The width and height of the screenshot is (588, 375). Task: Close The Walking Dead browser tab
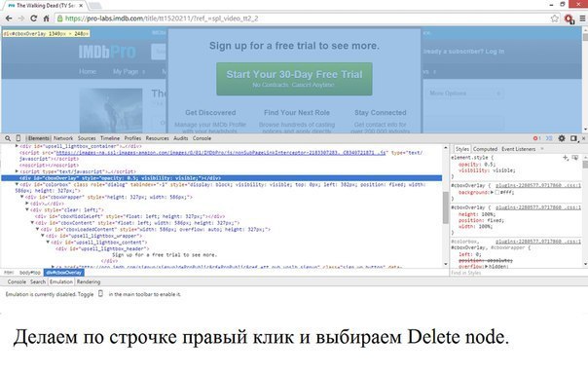pos(81,6)
